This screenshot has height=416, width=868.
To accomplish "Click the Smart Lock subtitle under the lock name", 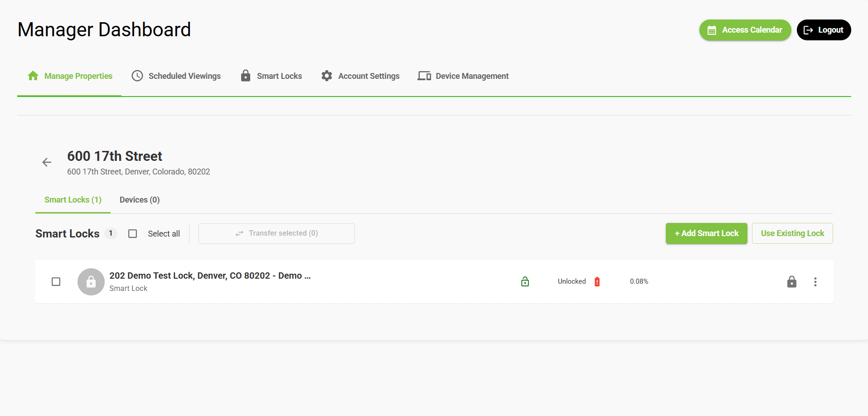I will tap(128, 289).
